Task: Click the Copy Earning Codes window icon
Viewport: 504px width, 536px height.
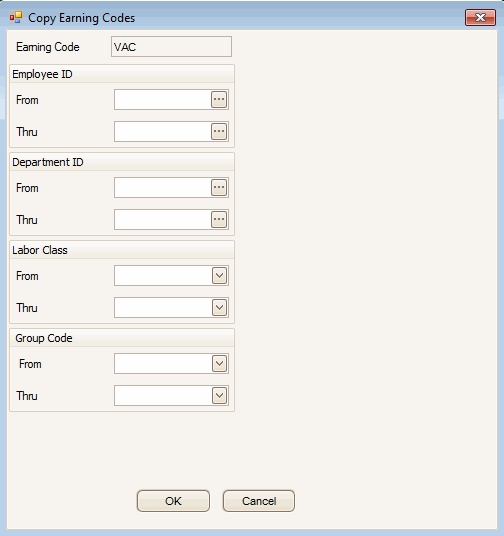Action: (x=16, y=17)
